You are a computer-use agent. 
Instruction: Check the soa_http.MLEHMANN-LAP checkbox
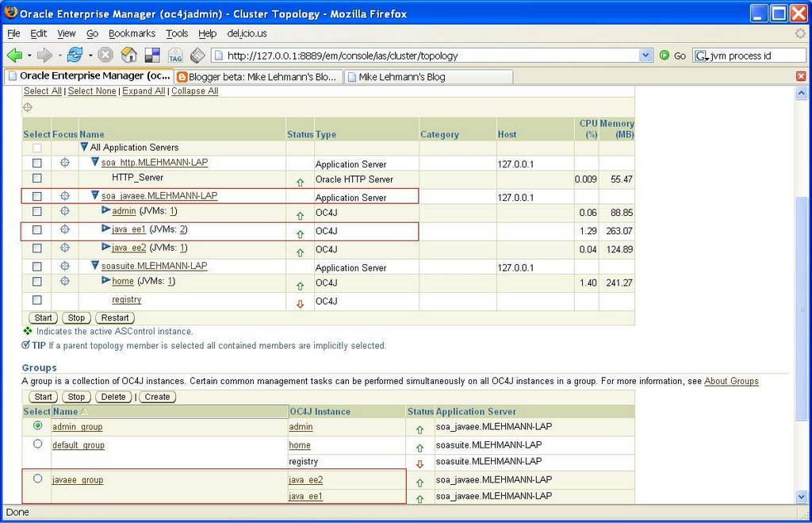36,163
